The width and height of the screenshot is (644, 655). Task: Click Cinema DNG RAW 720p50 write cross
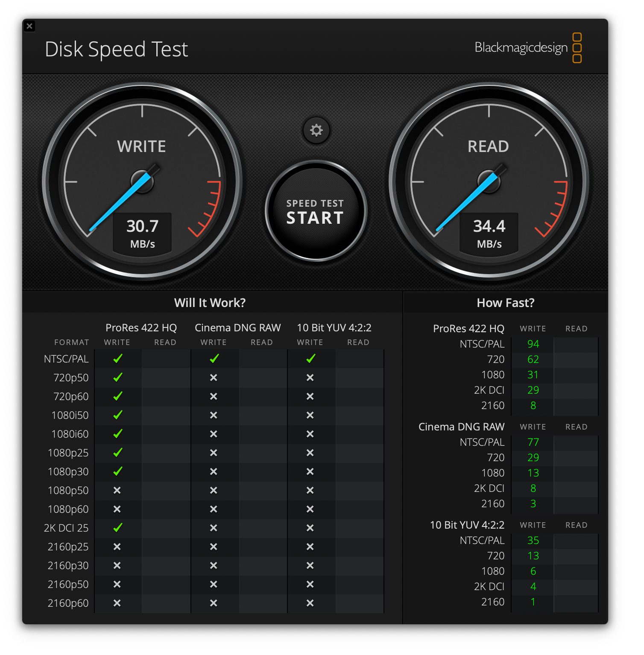tap(214, 377)
